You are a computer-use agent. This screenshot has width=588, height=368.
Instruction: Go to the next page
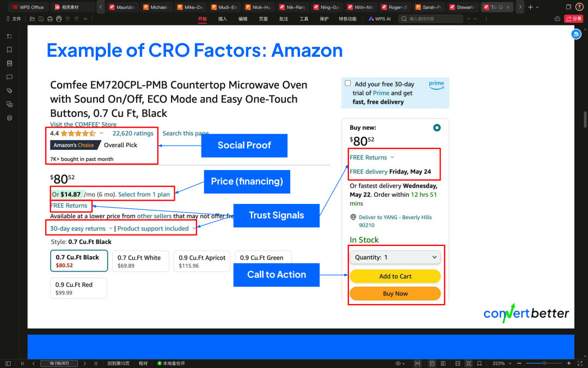[x=85, y=364]
